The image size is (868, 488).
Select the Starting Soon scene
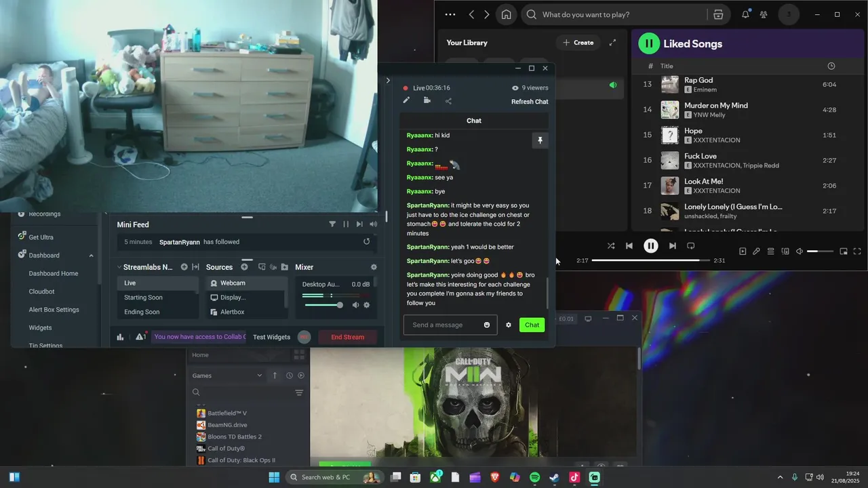click(x=157, y=298)
